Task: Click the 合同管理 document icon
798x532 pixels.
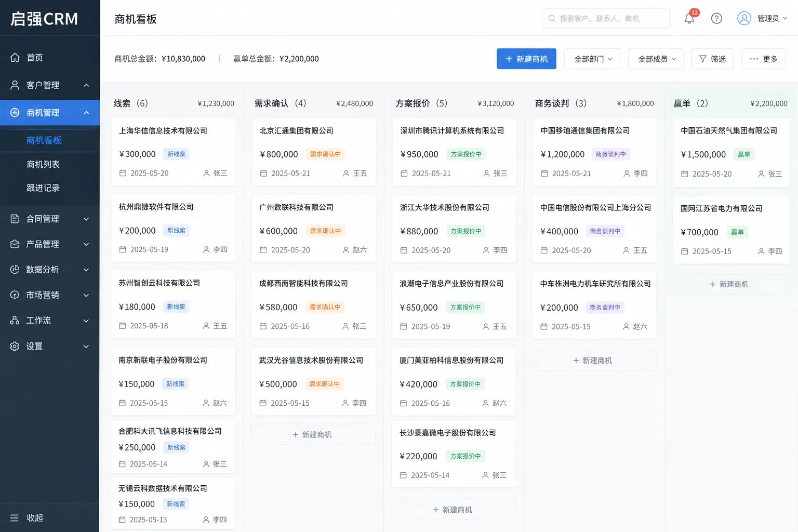Action: [15, 219]
